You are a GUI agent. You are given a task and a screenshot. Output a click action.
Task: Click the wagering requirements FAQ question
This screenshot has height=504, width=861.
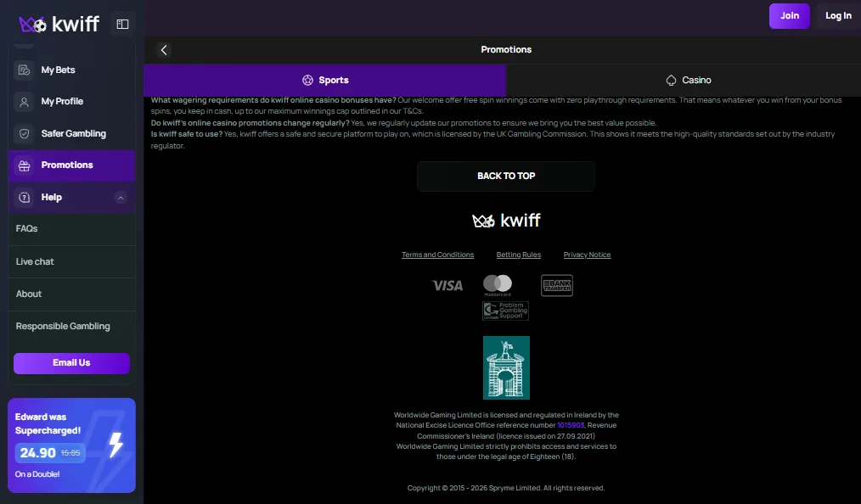point(273,100)
